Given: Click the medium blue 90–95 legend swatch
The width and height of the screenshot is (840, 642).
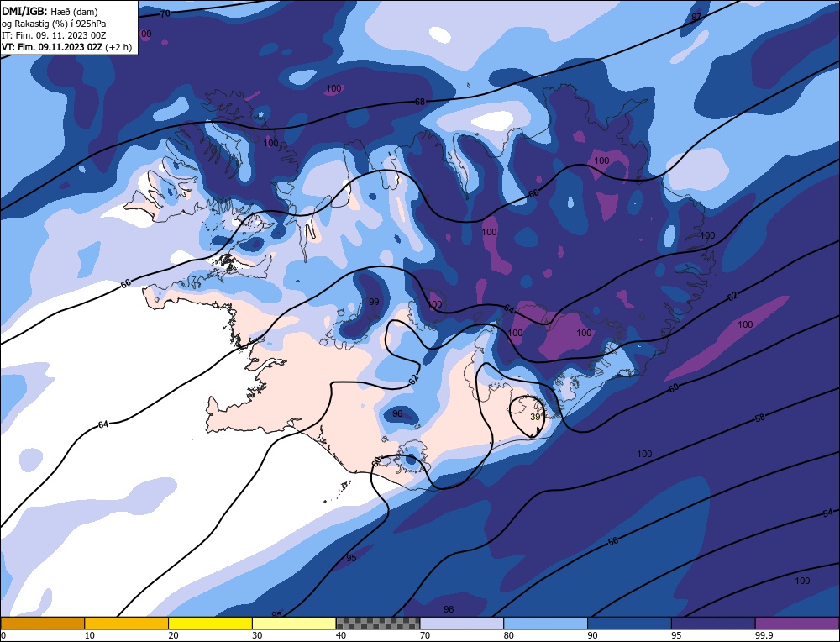Looking at the screenshot, I should click(629, 624).
